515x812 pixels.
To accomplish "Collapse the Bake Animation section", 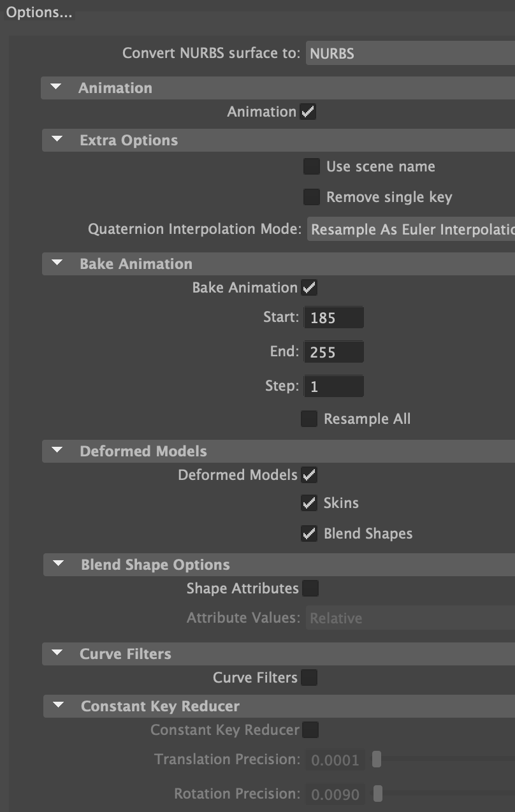I will [57, 263].
